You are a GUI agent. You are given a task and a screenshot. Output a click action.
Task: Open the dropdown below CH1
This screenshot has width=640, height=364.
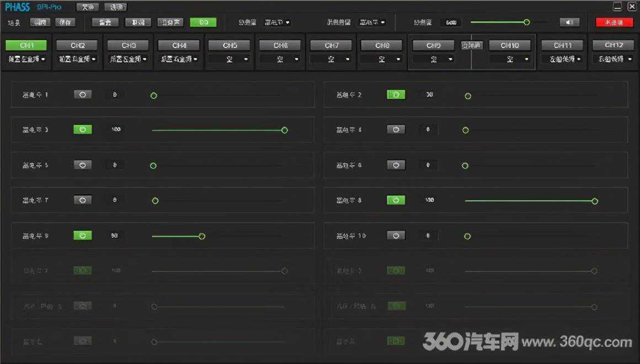26,58
